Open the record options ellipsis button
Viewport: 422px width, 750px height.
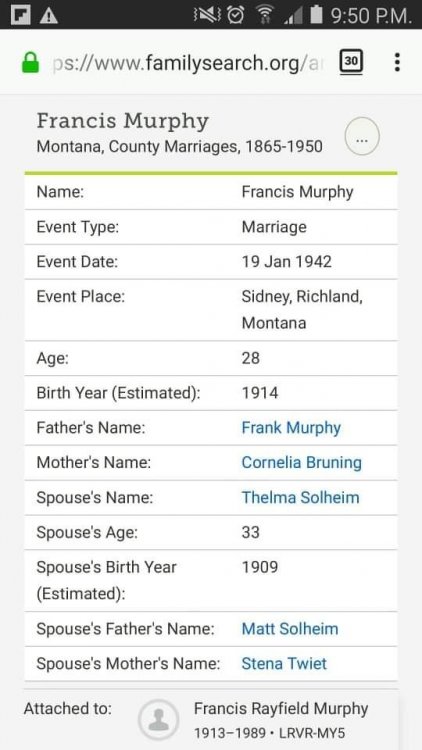[x=362, y=136]
